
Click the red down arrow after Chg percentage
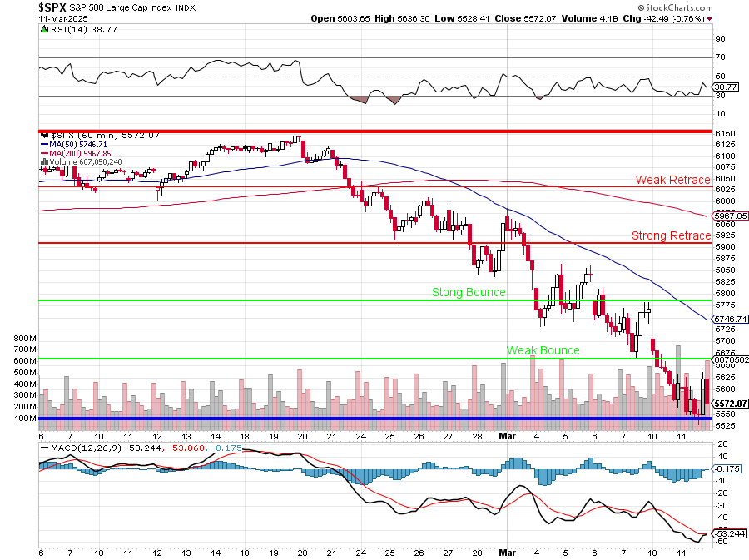(709, 18)
